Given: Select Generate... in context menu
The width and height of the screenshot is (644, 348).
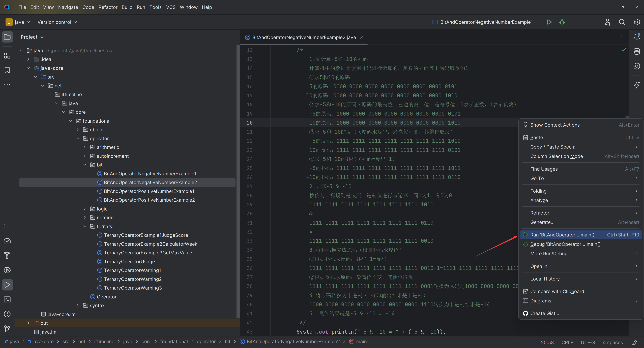Looking at the screenshot, I should click(581, 222).
